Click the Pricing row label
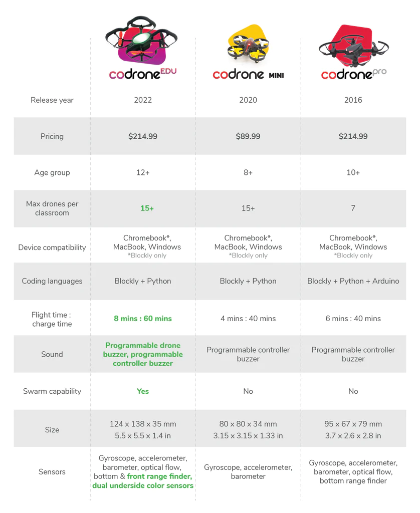The image size is (420, 513). click(52, 136)
